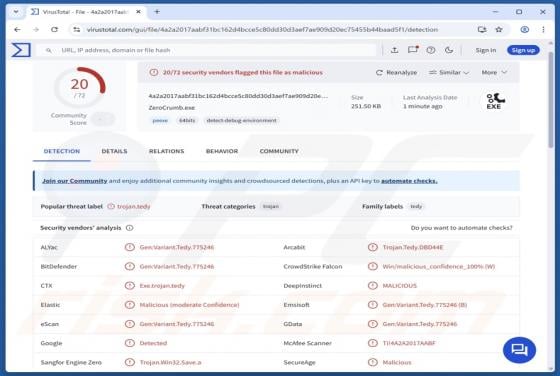Click the Reanalyze button
Screen dimensions: 560x376
point(396,72)
